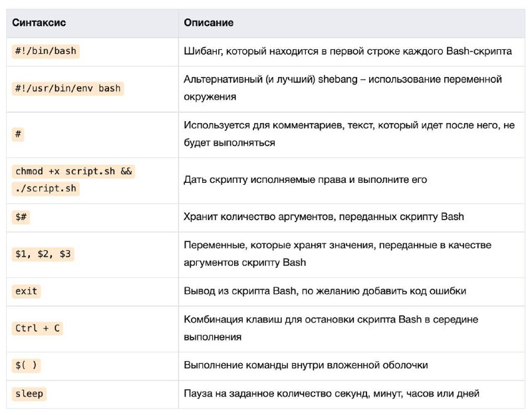Click the Альтернативный shebang description text

coord(342,88)
